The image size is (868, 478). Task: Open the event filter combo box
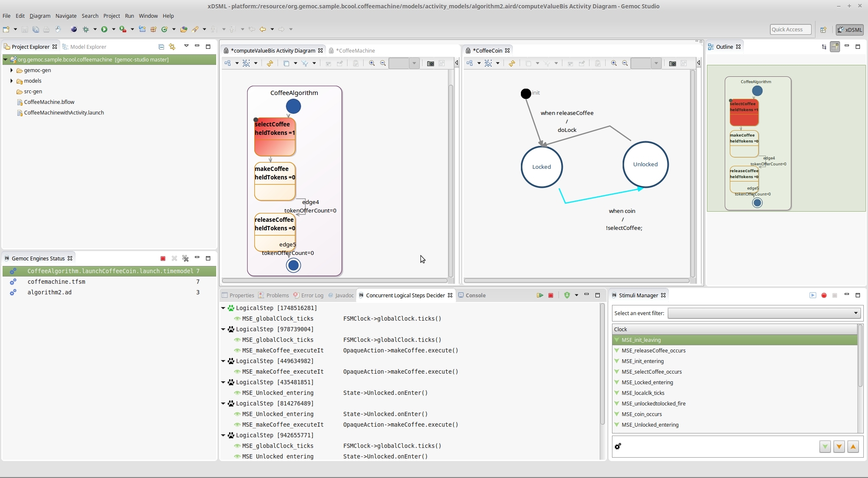(764, 313)
